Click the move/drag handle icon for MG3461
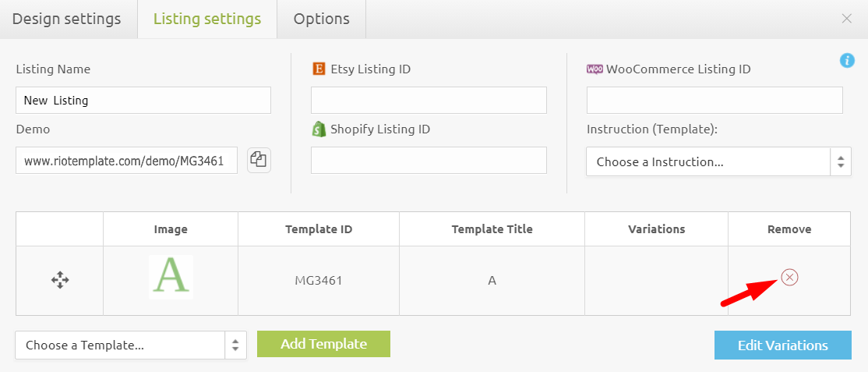Image resolution: width=868 pixels, height=372 pixels. (60, 280)
